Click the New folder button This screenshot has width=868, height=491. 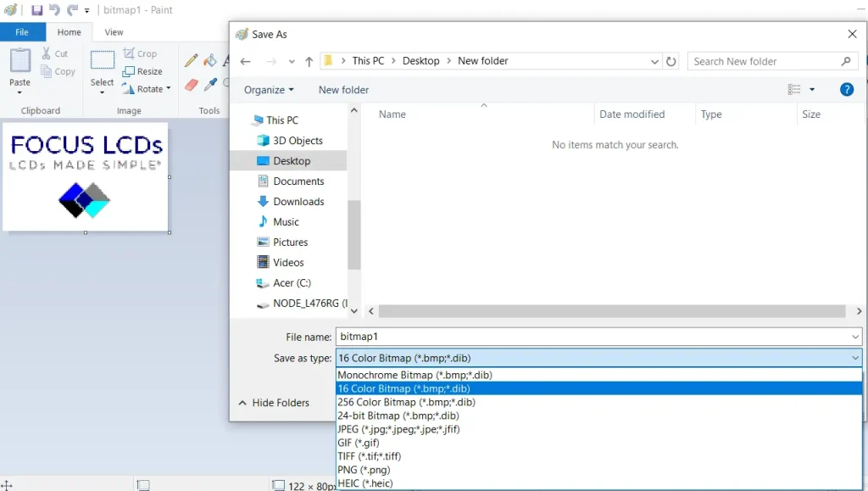coord(343,90)
